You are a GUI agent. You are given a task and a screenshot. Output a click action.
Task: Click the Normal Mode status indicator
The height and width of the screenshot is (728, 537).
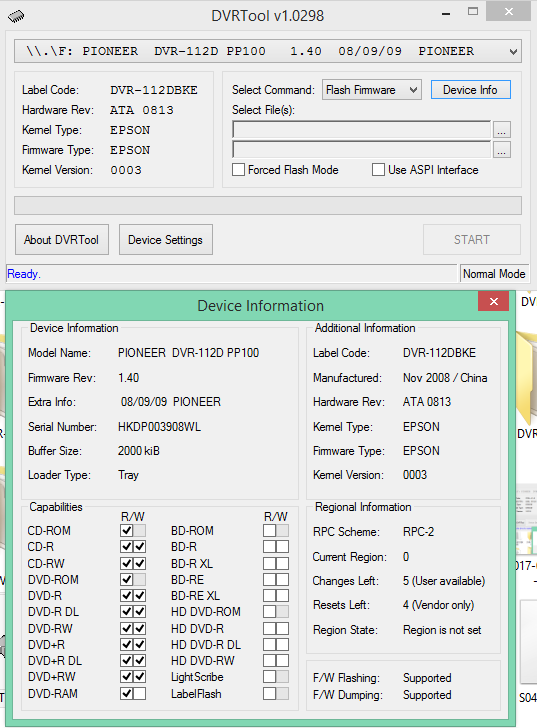click(494, 274)
